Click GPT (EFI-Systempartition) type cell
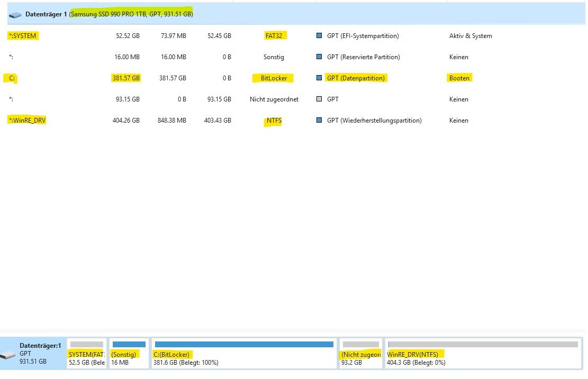 (x=363, y=35)
